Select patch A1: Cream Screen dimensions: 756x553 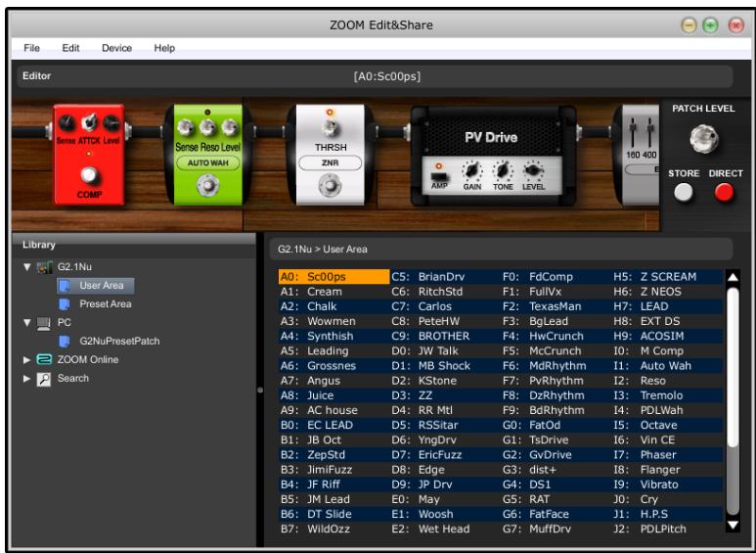[334, 292]
